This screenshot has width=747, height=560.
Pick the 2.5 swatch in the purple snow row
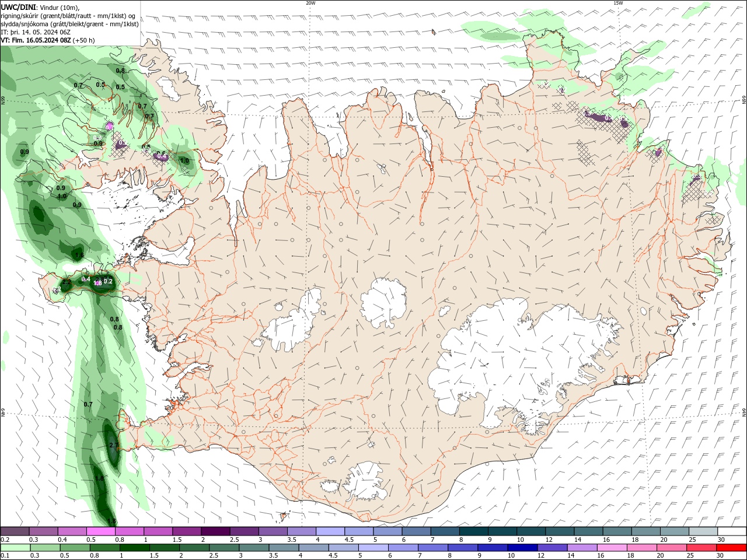[x=244, y=531]
